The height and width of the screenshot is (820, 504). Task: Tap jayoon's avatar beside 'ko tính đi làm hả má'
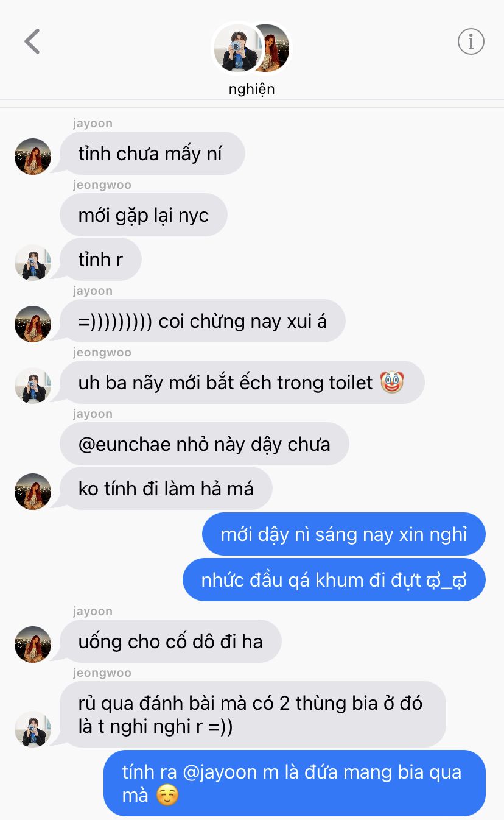pos(33,492)
